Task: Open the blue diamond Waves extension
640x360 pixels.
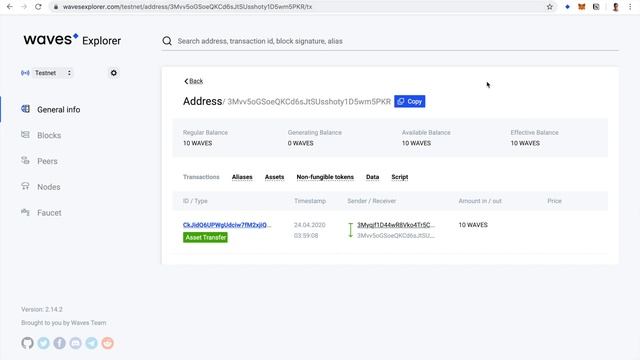Action: click(567, 7)
